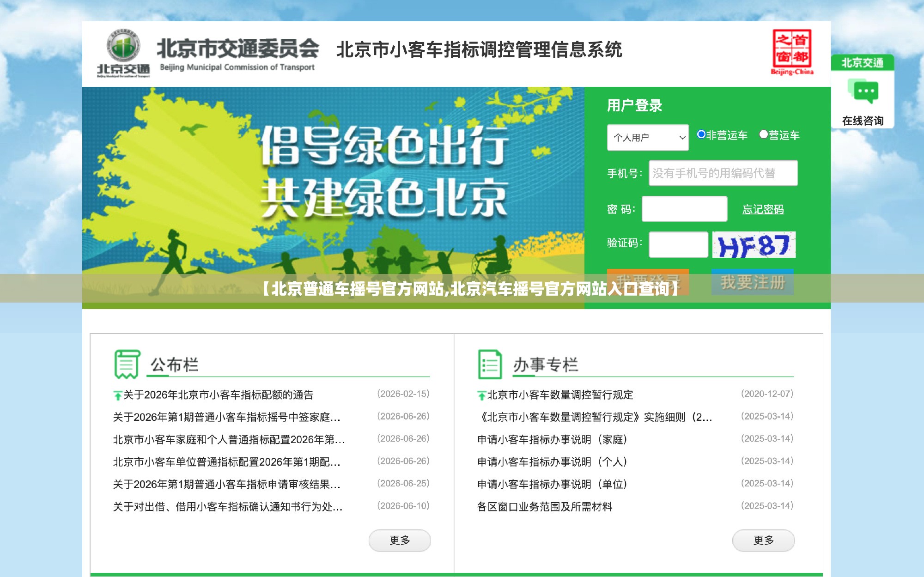
Task: Open 申请小客车指标办事说明（个人）
Action: coord(552,462)
